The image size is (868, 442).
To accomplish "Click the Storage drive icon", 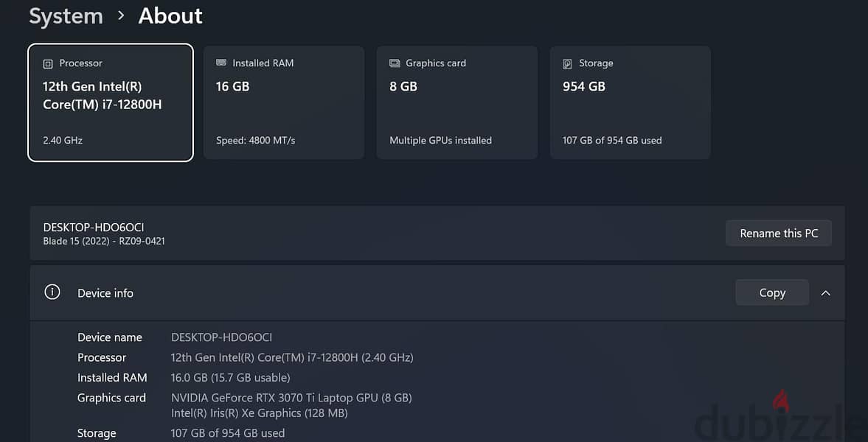I will click(567, 63).
